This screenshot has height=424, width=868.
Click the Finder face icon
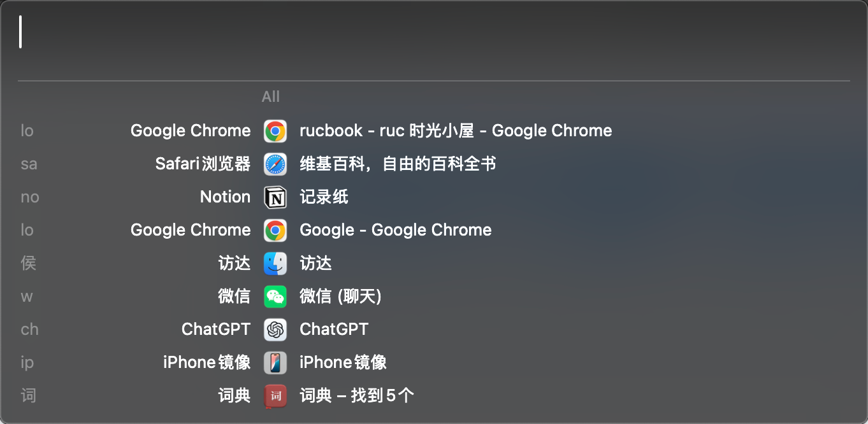(275, 264)
